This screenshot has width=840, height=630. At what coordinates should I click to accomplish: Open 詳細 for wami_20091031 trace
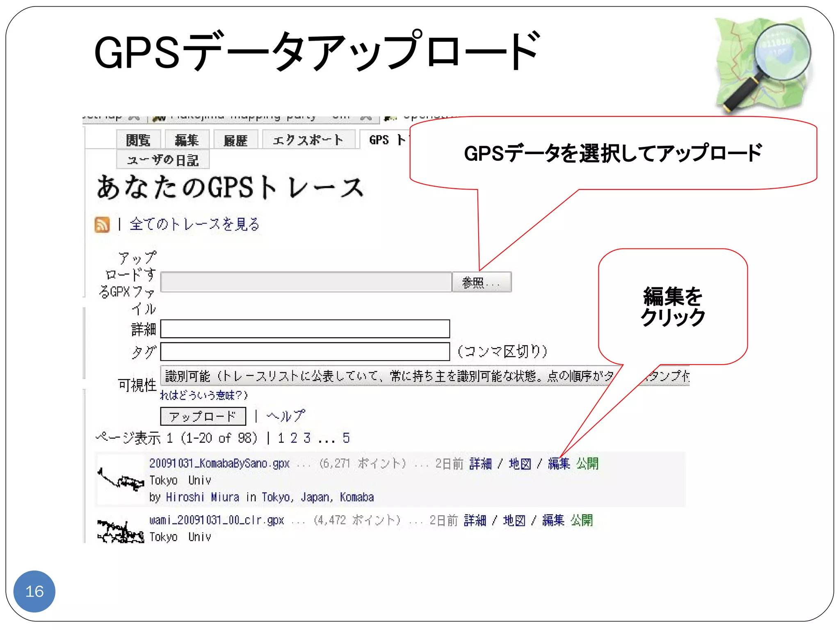(x=475, y=520)
